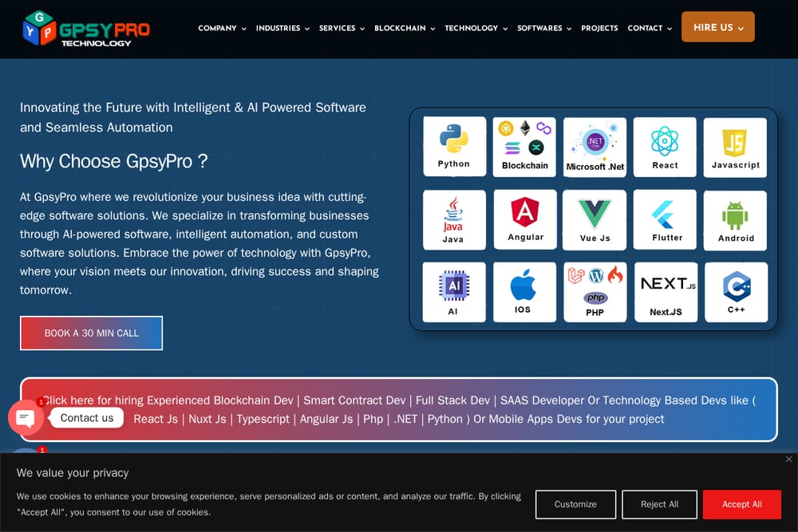Expand the Hire Us button menu
798x532 pixels.
click(717, 27)
